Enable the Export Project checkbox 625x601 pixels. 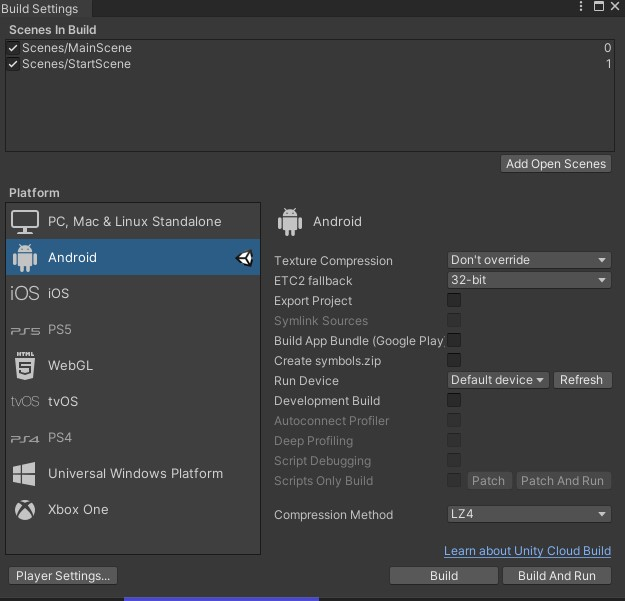coord(454,300)
